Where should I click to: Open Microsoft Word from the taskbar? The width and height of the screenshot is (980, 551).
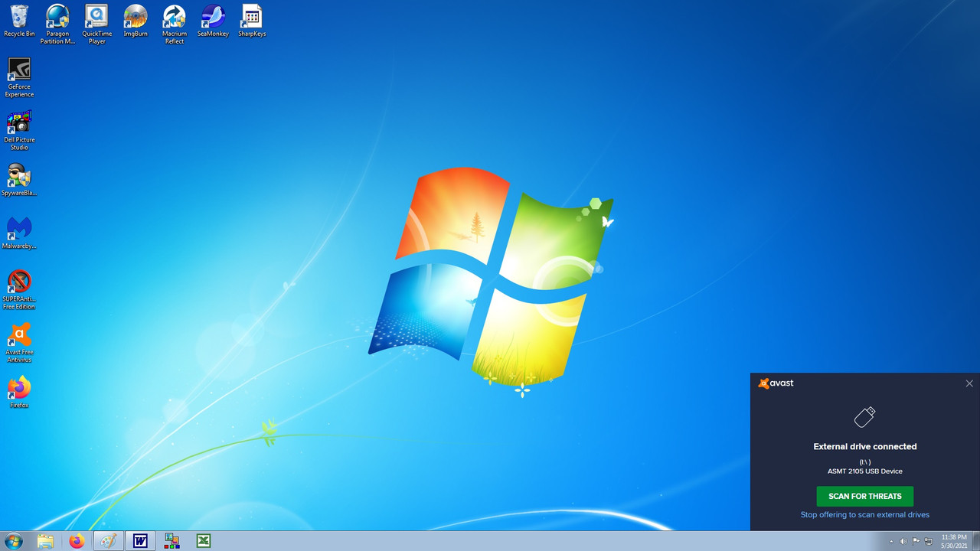140,541
